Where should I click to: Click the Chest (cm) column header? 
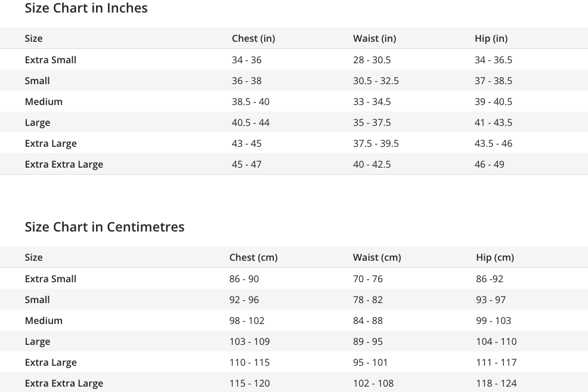(253, 257)
